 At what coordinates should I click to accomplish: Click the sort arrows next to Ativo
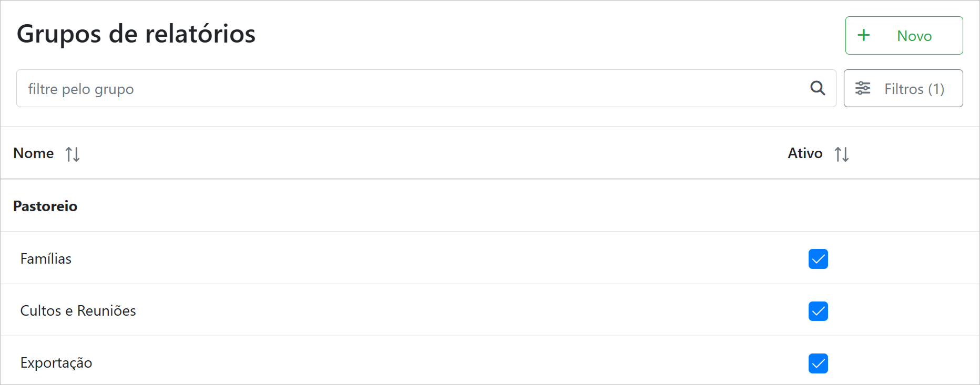coord(842,154)
